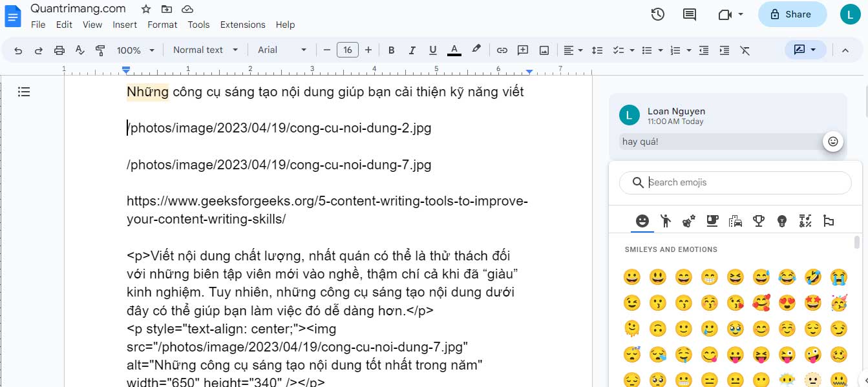Viewport: 868px width, 387px height.
Task: Open the Extensions menu
Action: [x=242, y=25]
